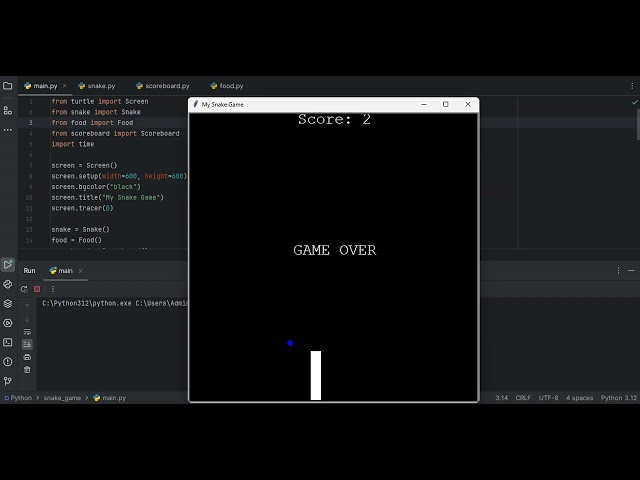Open editor tabs options menu at right
The height and width of the screenshot is (480, 640).
632,86
